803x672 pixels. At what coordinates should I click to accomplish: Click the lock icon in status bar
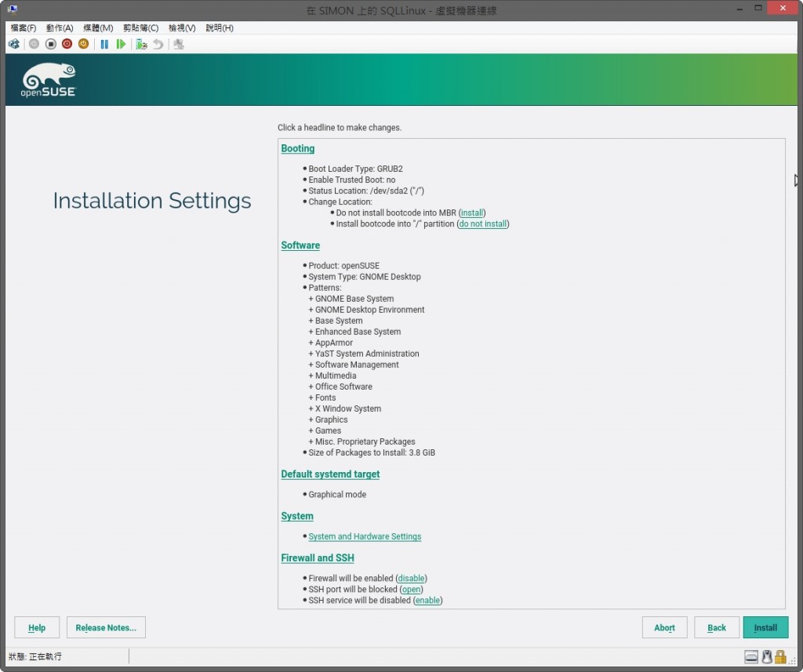tap(780, 656)
